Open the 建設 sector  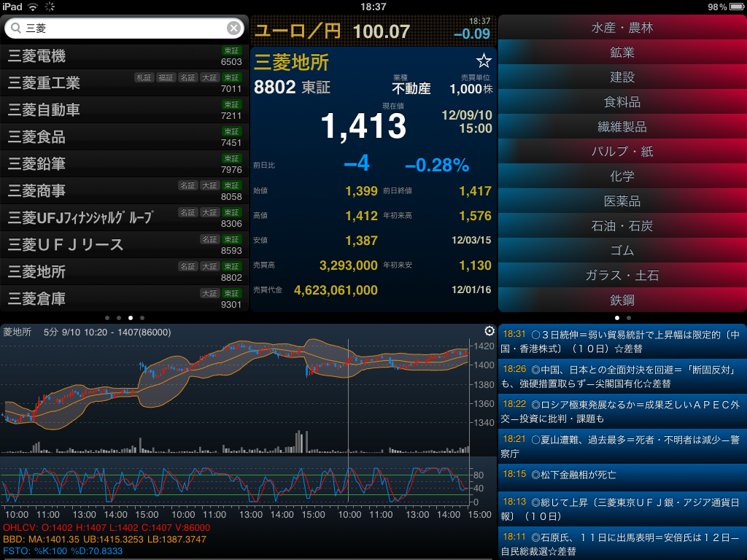tap(622, 77)
